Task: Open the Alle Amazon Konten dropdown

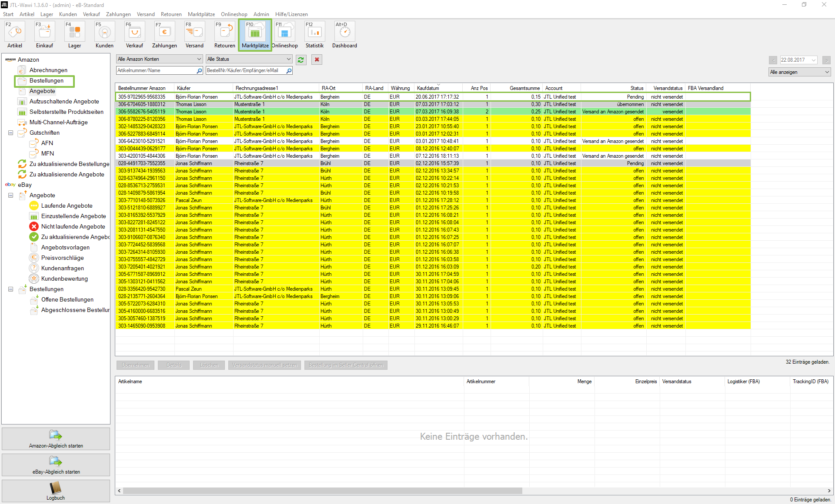Action: point(159,59)
